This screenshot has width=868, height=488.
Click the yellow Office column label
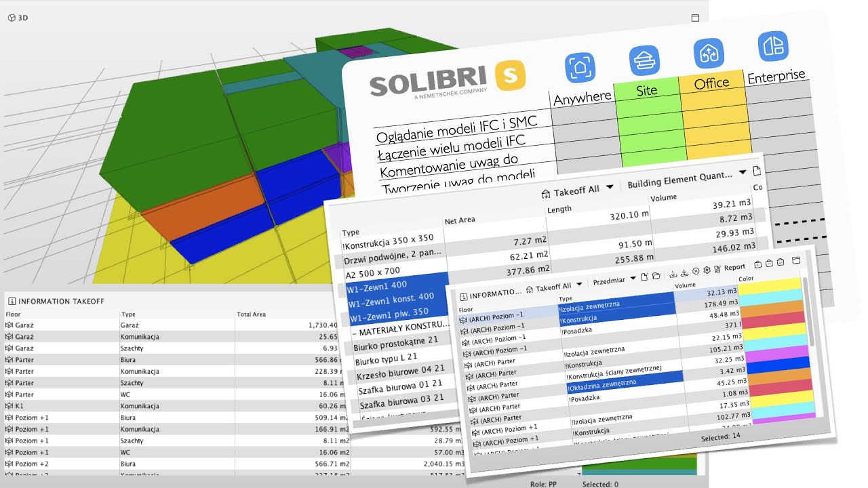point(711,83)
